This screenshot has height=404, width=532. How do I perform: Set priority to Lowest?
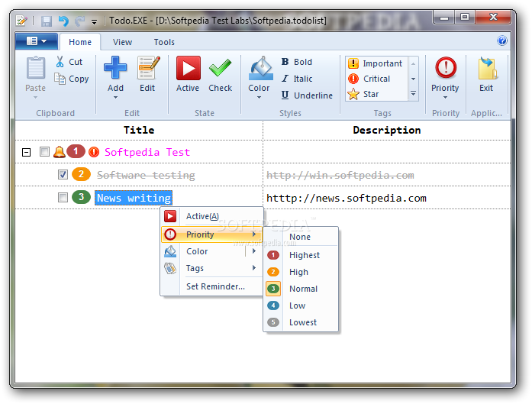pyautogui.click(x=301, y=322)
